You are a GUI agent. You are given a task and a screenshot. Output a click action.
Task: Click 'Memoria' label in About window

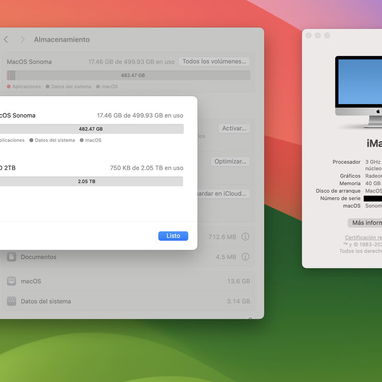pyautogui.click(x=350, y=183)
